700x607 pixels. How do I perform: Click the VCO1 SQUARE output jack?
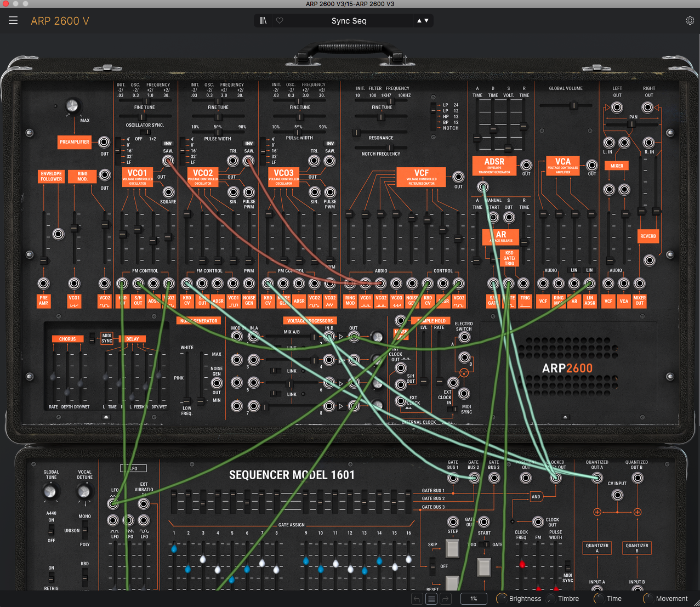coord(168,192)
